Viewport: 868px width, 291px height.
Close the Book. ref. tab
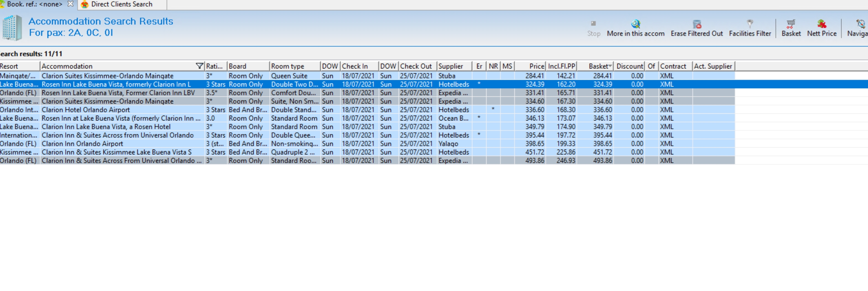tap(70, 4)
